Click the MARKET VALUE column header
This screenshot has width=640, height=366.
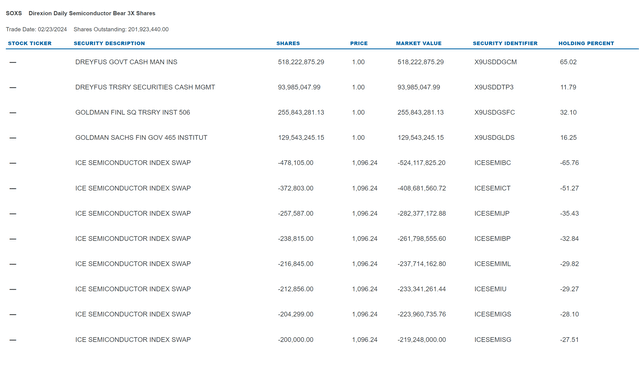(419, 43)
